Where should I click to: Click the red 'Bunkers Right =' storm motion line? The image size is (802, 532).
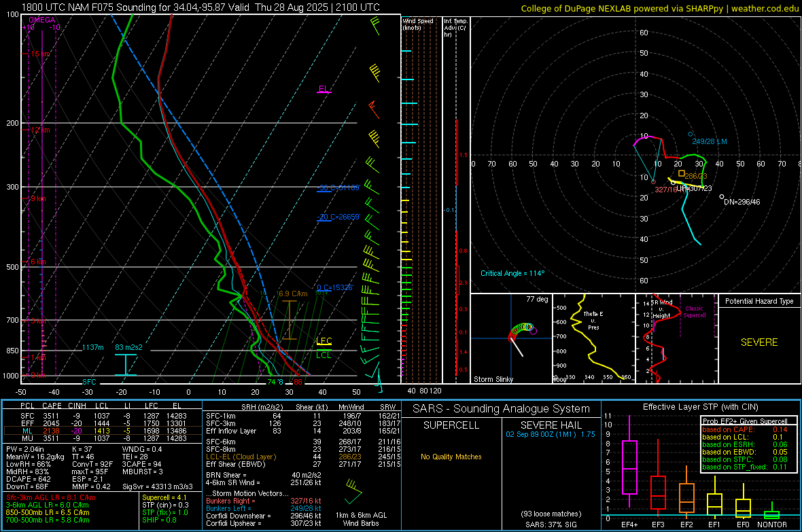click(264, 501)
